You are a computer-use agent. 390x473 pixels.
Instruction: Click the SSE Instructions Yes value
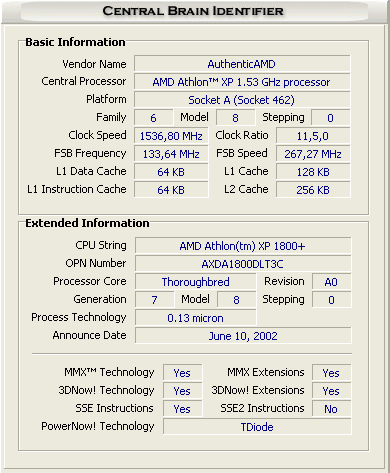click(182, 409)
